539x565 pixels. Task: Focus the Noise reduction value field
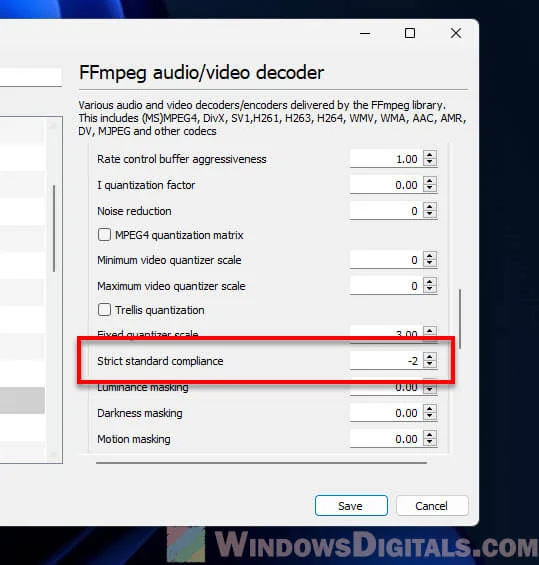pyautogui.click(x=386, y=211)
